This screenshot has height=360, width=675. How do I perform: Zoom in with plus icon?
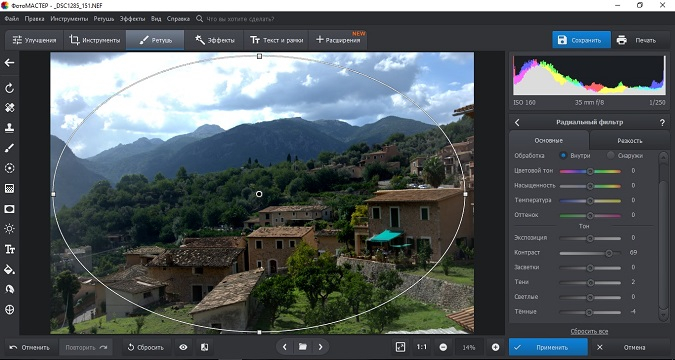click(x=495, y=347)
